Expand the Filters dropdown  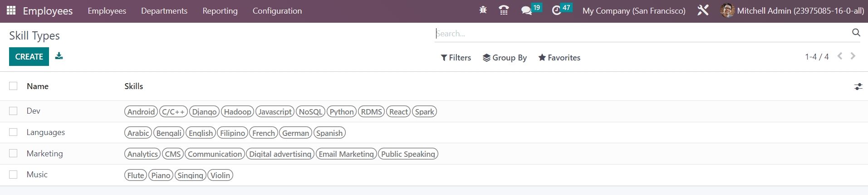[456, 58]
